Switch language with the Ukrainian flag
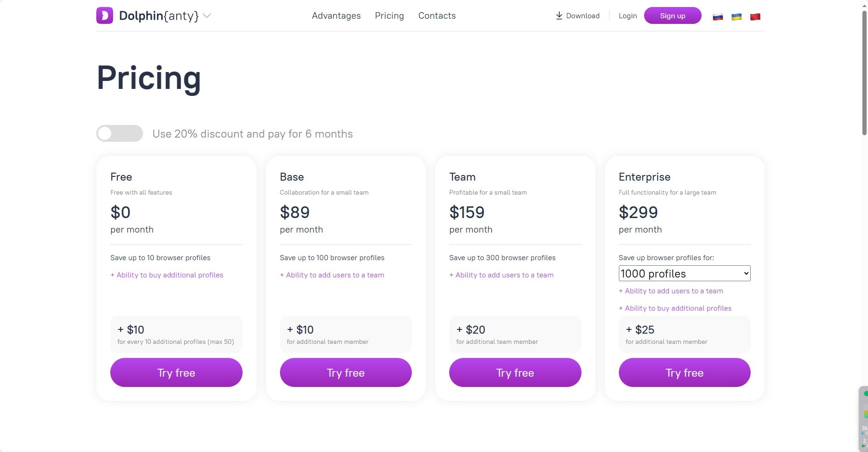This screenshot has width=868, height=452. click(736, 17)
